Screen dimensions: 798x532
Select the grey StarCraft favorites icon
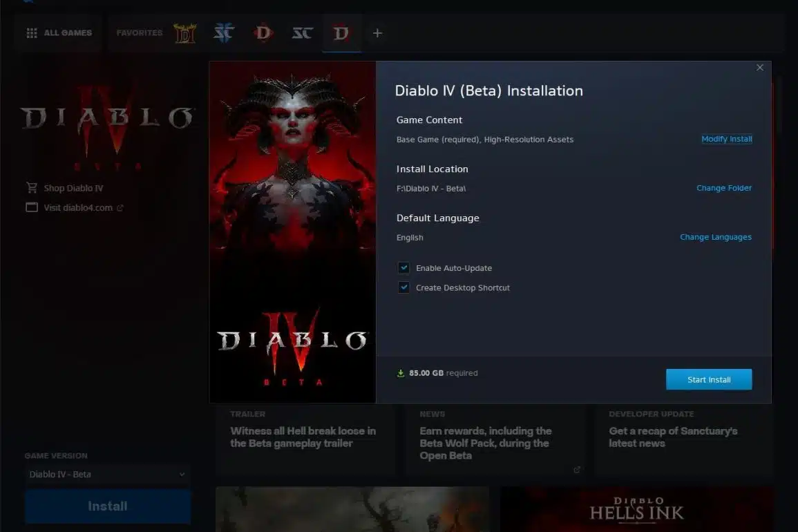[303, 33]
